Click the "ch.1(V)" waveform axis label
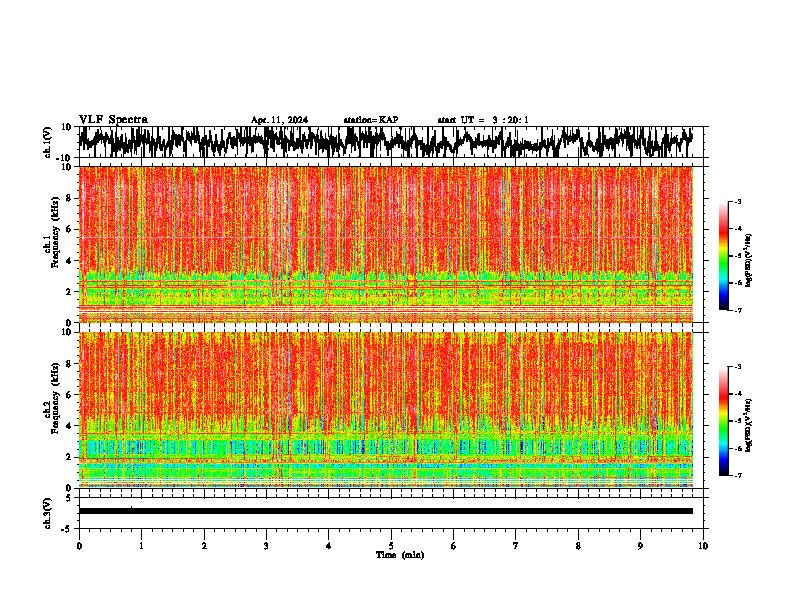Image resolution: width=792 pixels, height=612 pixels. click(x=48, y=142)
